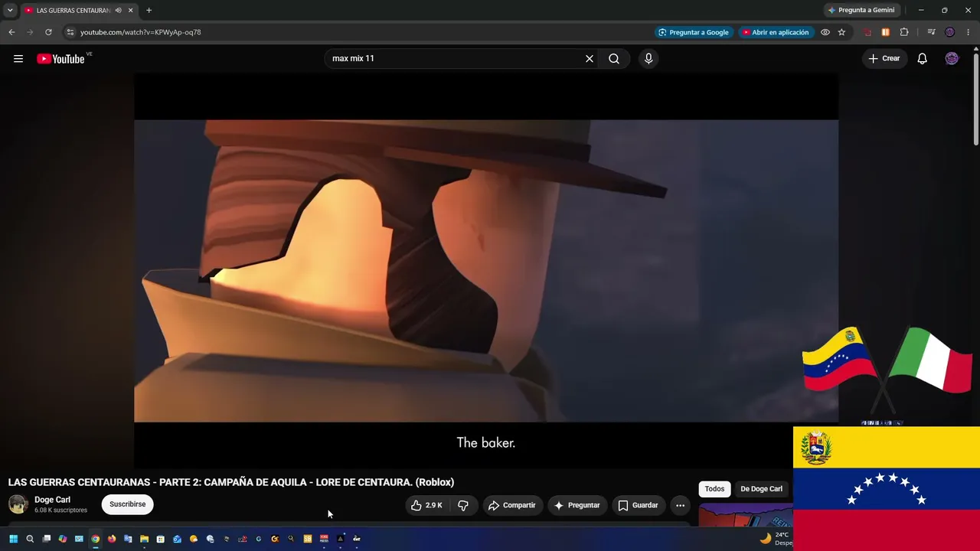Click the video player frame
Viewport: 980px width, 551px height.
pyautogui.click(x=486, y=270)
